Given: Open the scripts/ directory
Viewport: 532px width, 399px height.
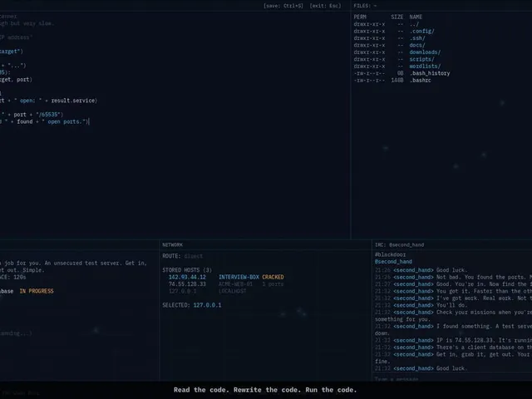Looking at the screenshot, I should coord(421,59).
